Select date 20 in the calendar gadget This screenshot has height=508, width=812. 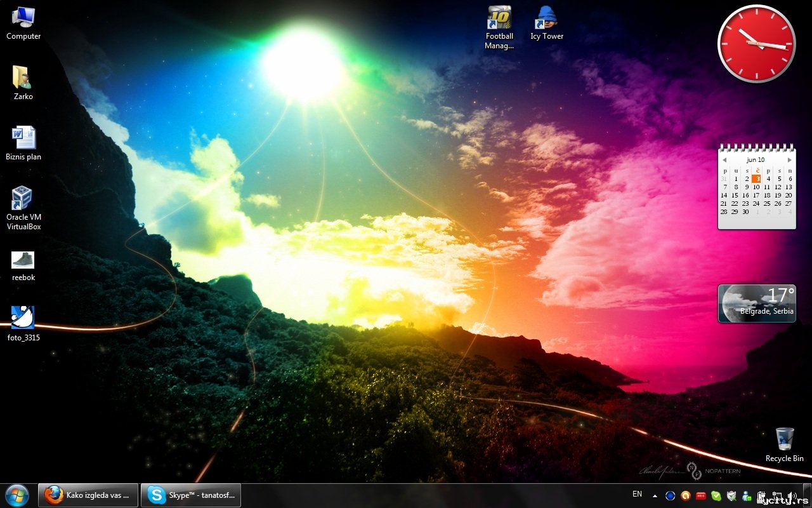pyautogui.click(x=789, y=195)
